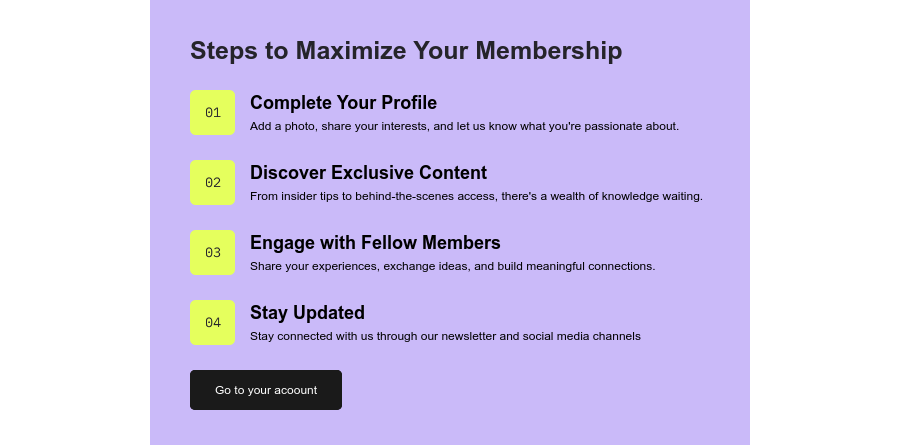This screenshot has height=445, width=900.
Task: Click the word 'Membership' in main title
Action: click(549, 51)
